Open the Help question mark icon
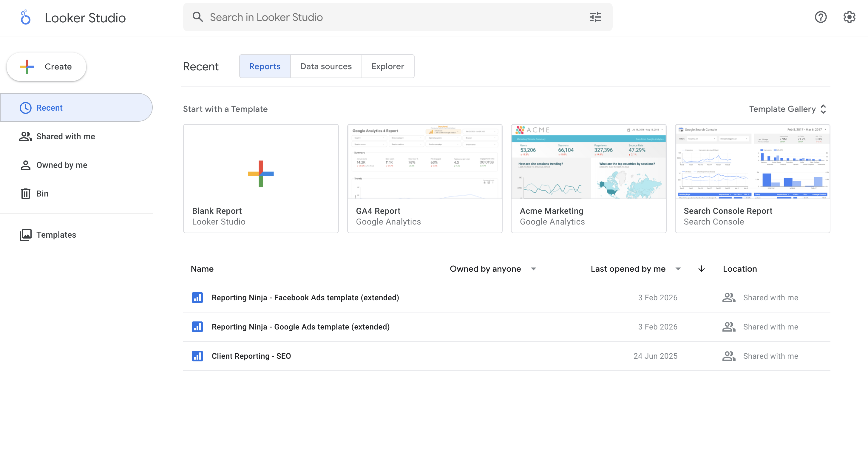The image size is (868, 458). [821, 17]
